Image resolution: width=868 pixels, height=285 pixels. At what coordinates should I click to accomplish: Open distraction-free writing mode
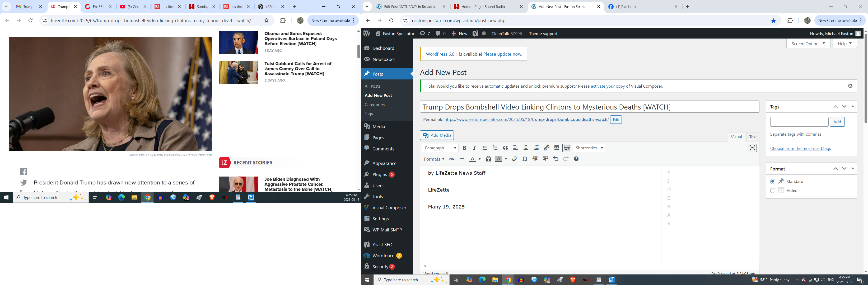coord(752,148)
